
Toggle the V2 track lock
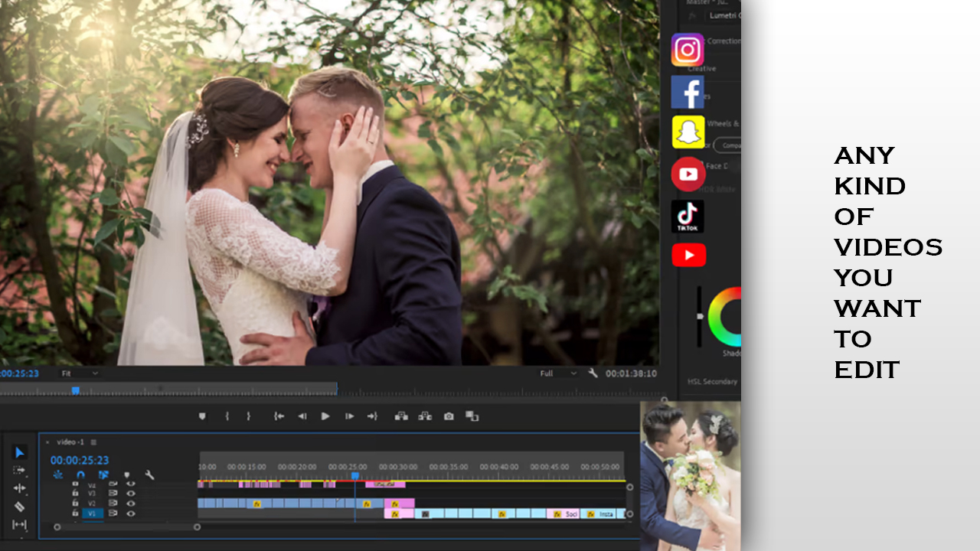(75, 504)
